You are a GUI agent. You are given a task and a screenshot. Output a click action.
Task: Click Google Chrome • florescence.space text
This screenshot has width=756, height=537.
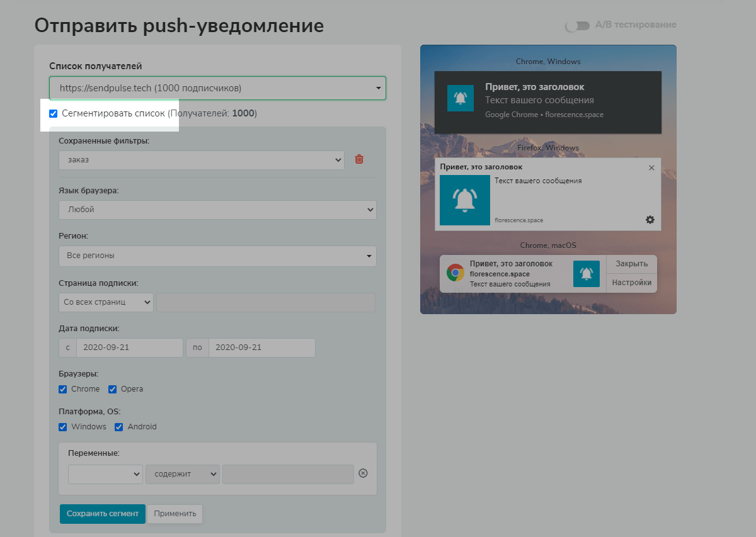tap(544, 115)
